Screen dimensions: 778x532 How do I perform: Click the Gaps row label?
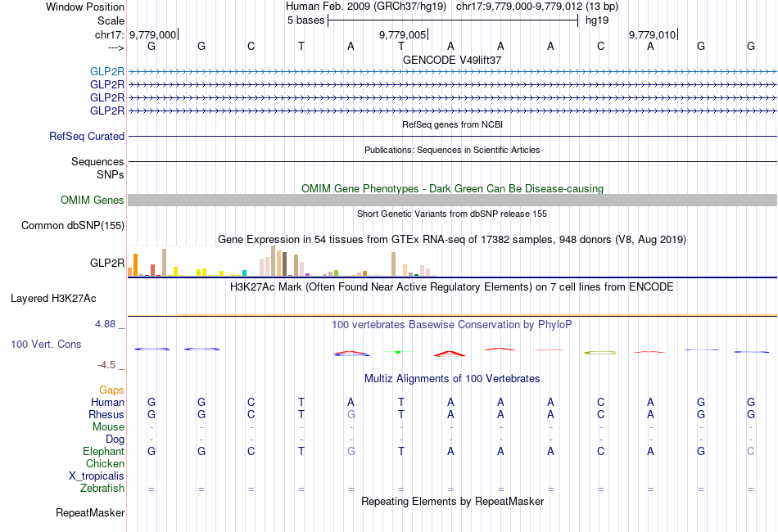click(x=111, y=390)
